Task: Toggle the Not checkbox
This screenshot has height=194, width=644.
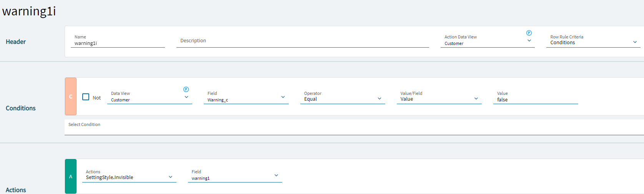Action: point(86,97)
